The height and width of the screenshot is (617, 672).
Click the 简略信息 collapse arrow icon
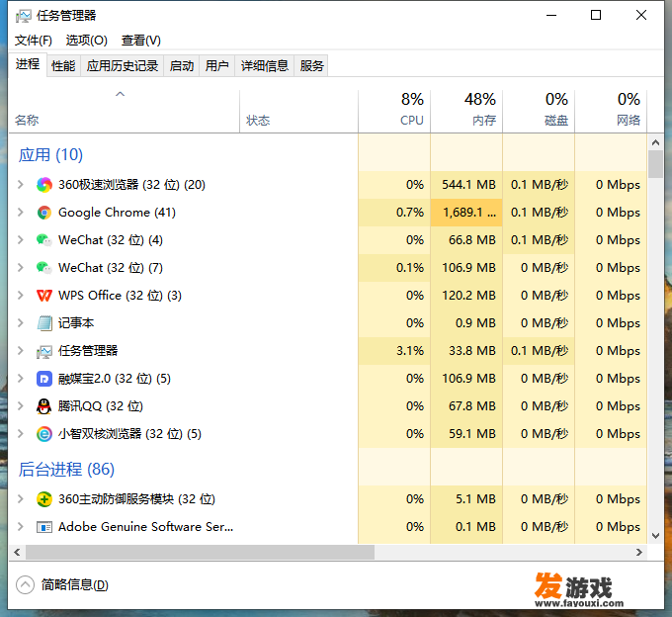tap(25, 584)
